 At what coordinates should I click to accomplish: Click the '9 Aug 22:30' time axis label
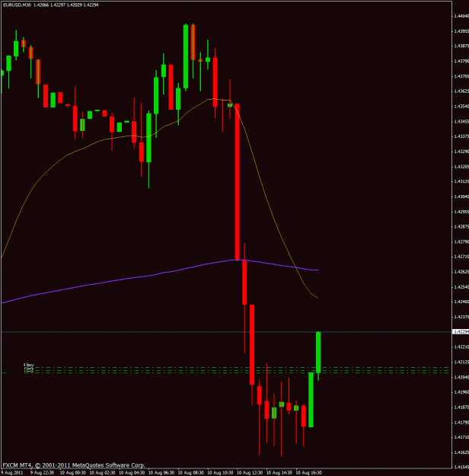(x=42, y=473)
